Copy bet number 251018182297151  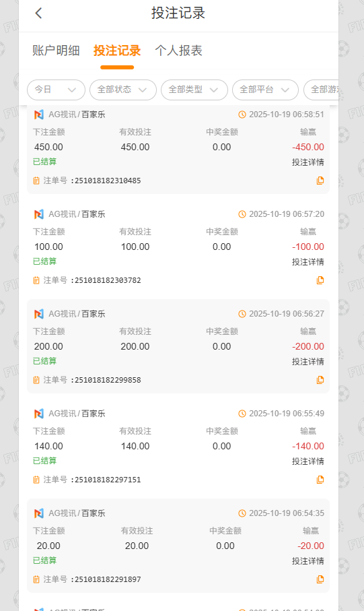[320, 480]
